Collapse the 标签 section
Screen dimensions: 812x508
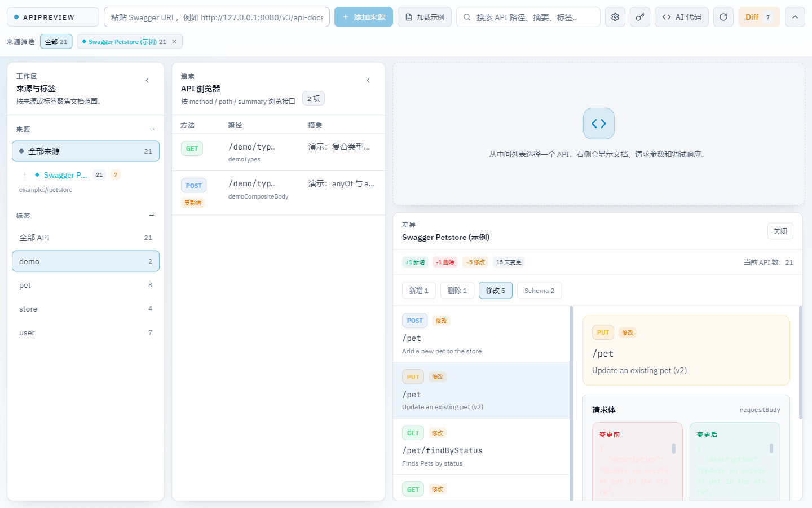point(152,216)
